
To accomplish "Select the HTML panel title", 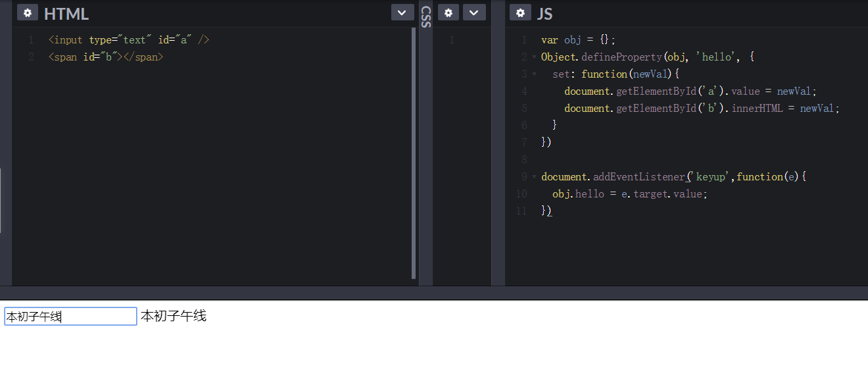I will tap(66, 14).
